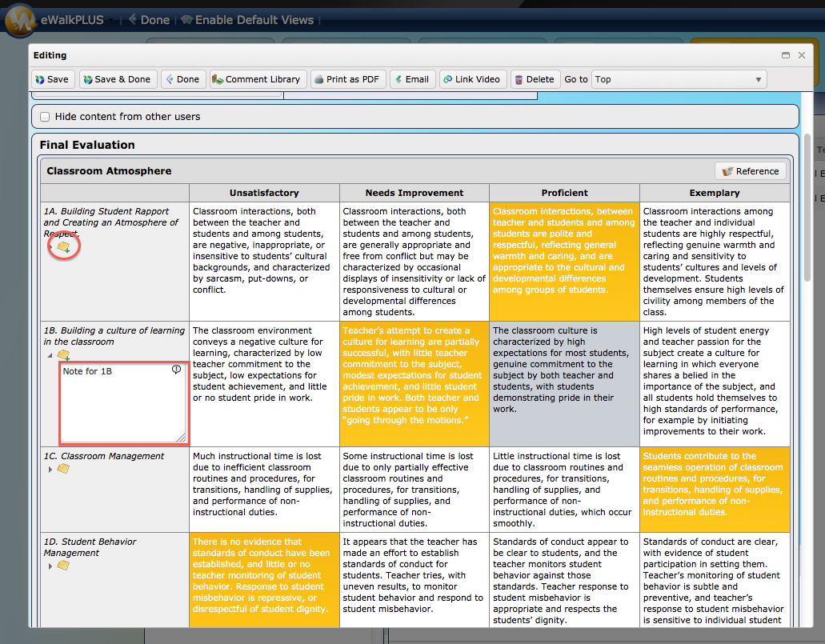Viewport: 825px width, 644px height.
Task: Click Link Video toolbar button
Action: [x=472, y=79]
